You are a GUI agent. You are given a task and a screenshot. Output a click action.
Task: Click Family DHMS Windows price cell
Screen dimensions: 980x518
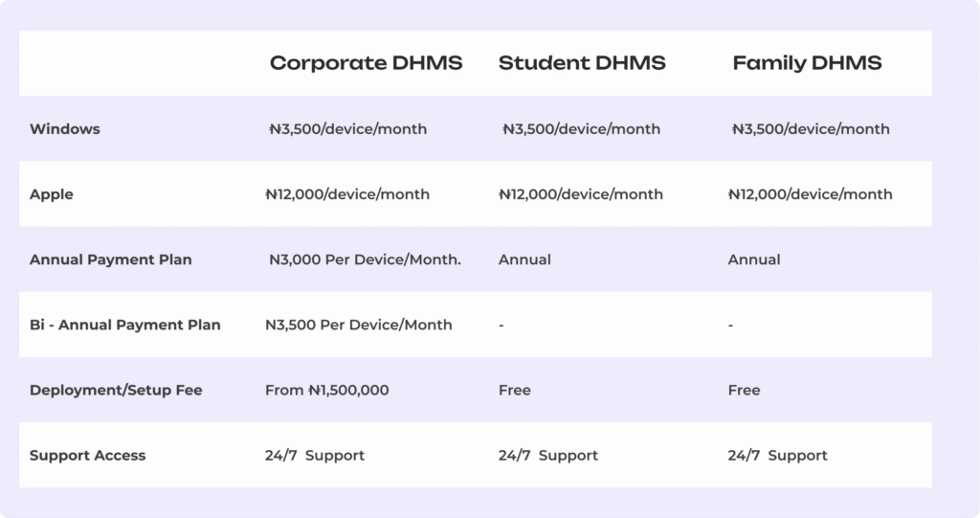811,129
